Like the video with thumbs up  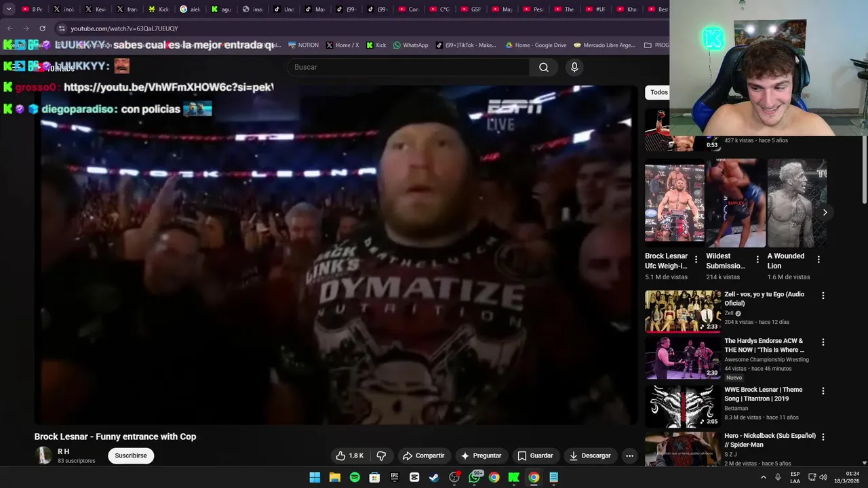click(350, 455)
